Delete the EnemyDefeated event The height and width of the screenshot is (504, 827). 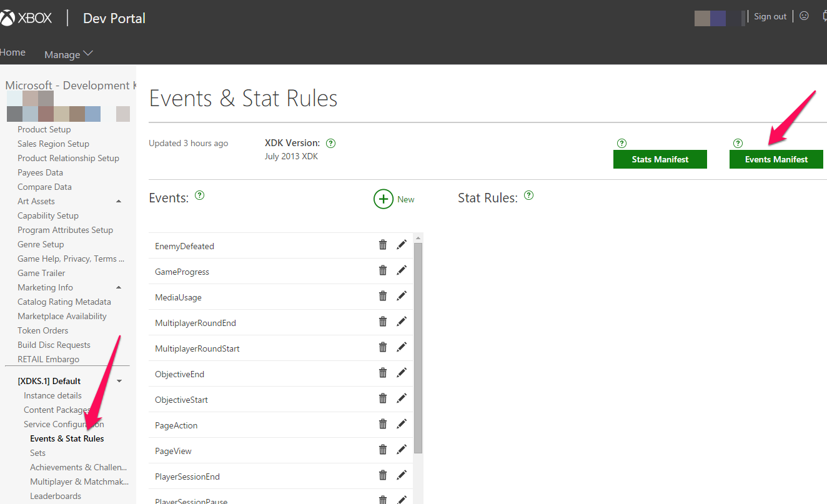click(383, 245)
